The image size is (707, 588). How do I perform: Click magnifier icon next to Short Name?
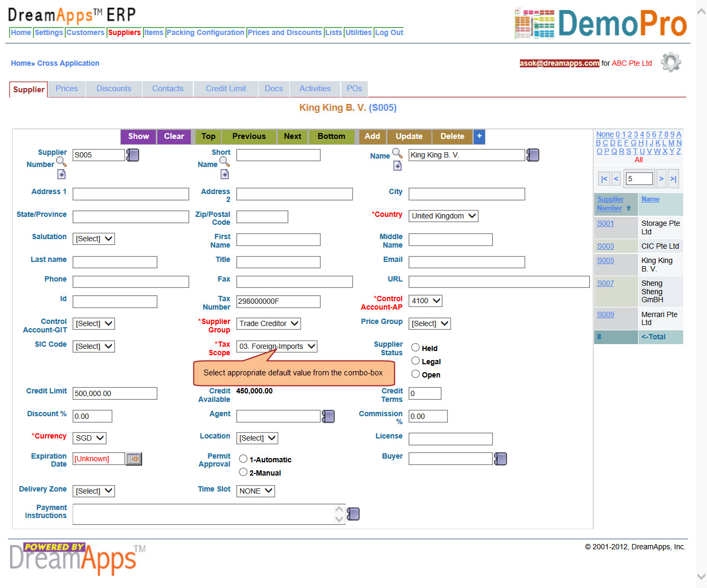pyautogui.click(x=225, y=162)
